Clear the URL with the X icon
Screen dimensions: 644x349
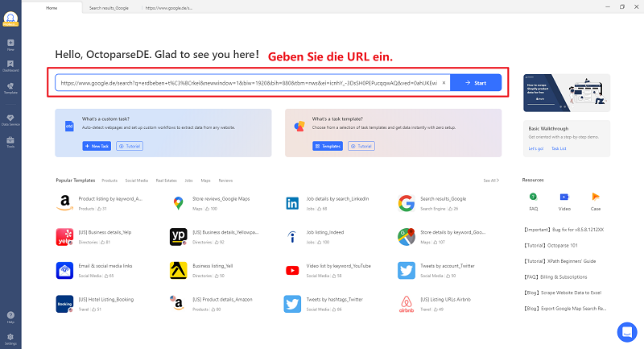pos(444,83)
